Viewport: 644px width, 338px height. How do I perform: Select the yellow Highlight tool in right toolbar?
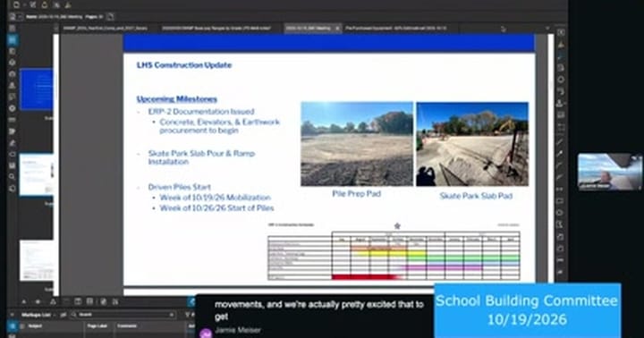coord(561,45)
